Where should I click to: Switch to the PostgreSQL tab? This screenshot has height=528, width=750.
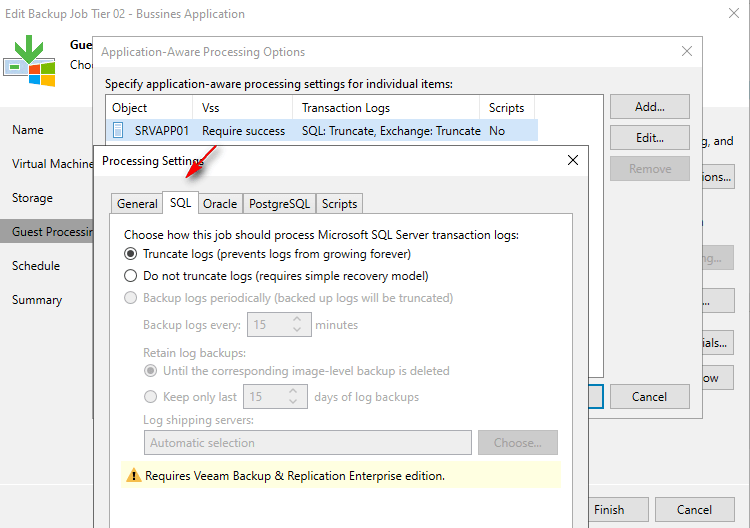279,203
